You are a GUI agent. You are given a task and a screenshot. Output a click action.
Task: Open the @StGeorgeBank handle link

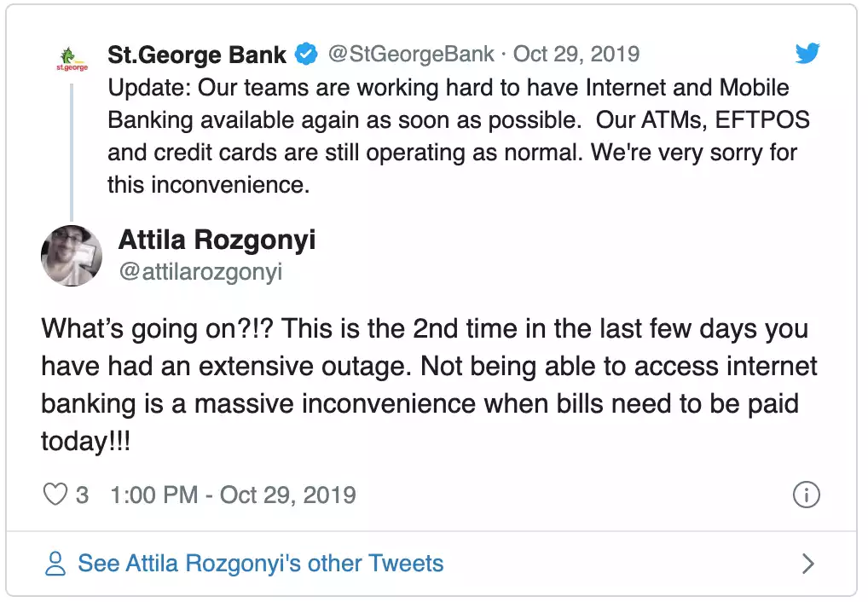[411, 54]
